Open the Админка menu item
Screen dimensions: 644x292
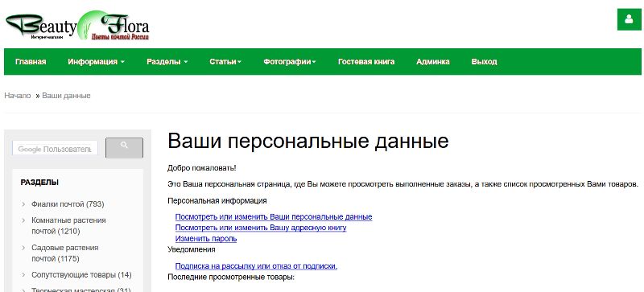(433, 62)
